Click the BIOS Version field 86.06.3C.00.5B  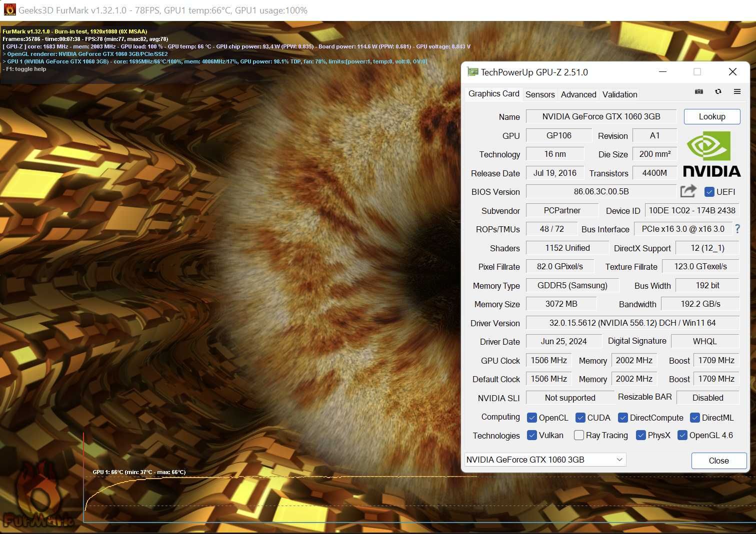pyautogui.click(x=601, y=191)
